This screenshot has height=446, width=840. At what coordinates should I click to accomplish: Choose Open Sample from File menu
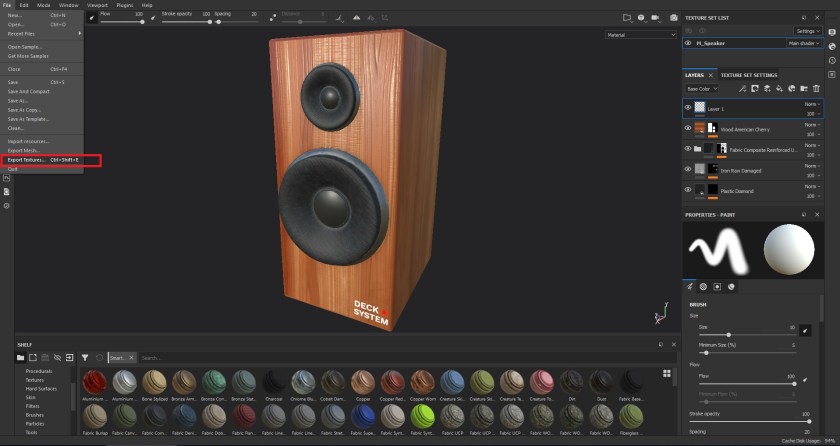tap(43, 47)
